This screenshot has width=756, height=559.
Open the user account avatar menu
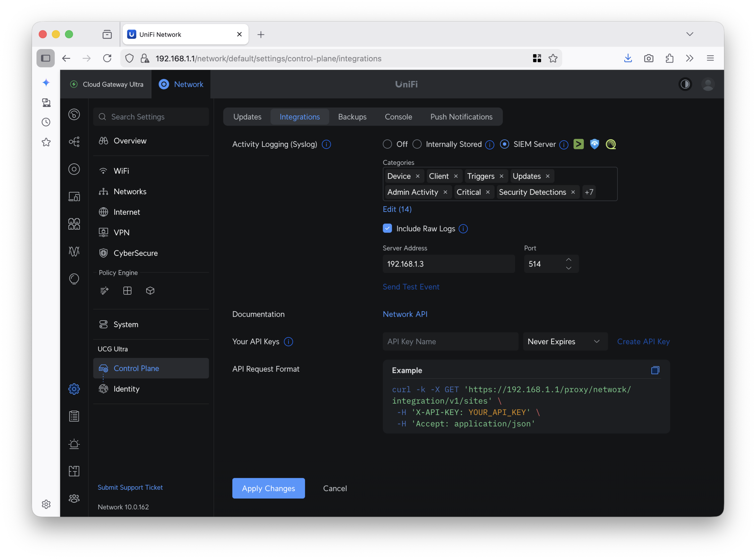point(708,84)
